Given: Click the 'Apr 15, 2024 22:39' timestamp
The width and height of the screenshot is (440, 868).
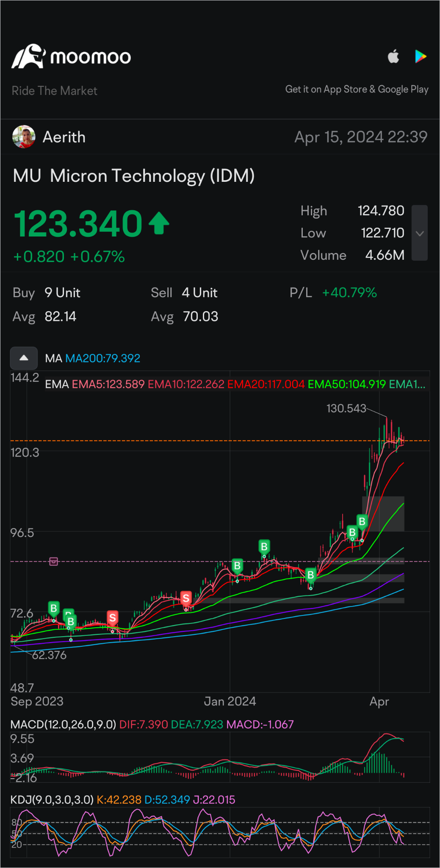Looking at the screenshot, I should click(x=361, y=137).
